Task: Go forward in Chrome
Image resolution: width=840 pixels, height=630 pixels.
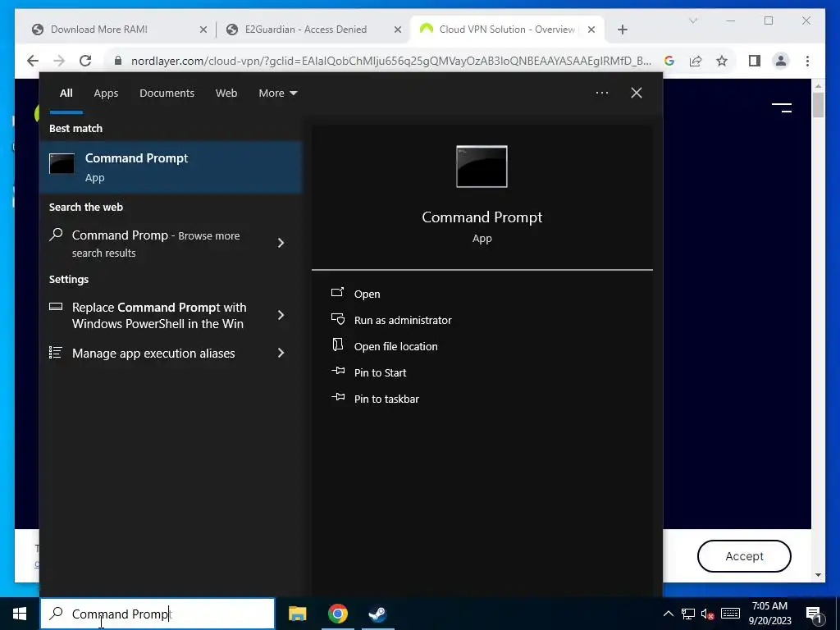Action: tap(59, 61)
